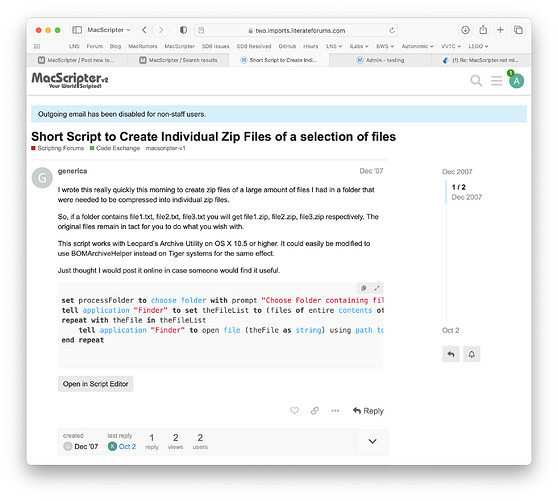The height and width of the screenshot is (500, 558).
Task: Click the Safari address bar
Action: click(x=296, y=30)
